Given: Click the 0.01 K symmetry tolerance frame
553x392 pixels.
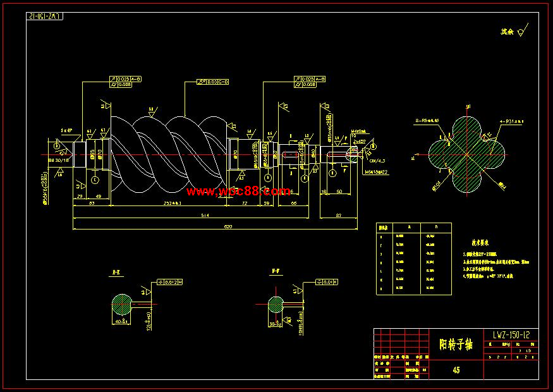Looking at the screenshot, I should click(x=326, y=282).
